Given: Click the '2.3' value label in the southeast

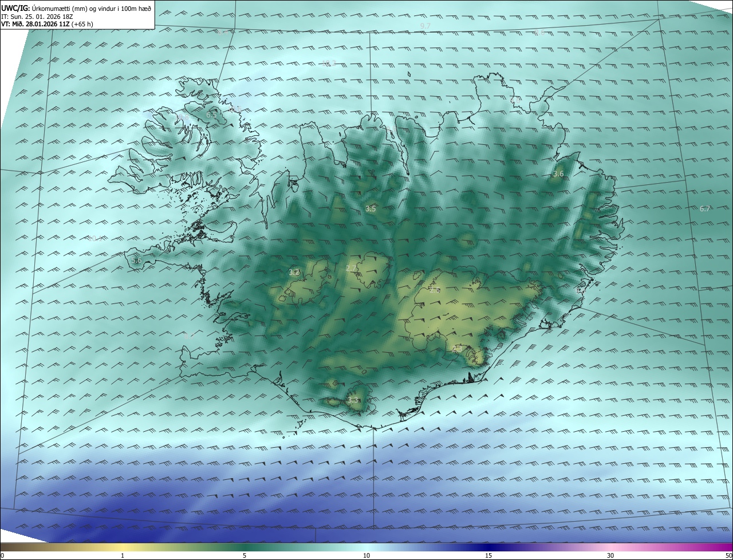Looking at the screenshot, I should [x=456, y=348].
